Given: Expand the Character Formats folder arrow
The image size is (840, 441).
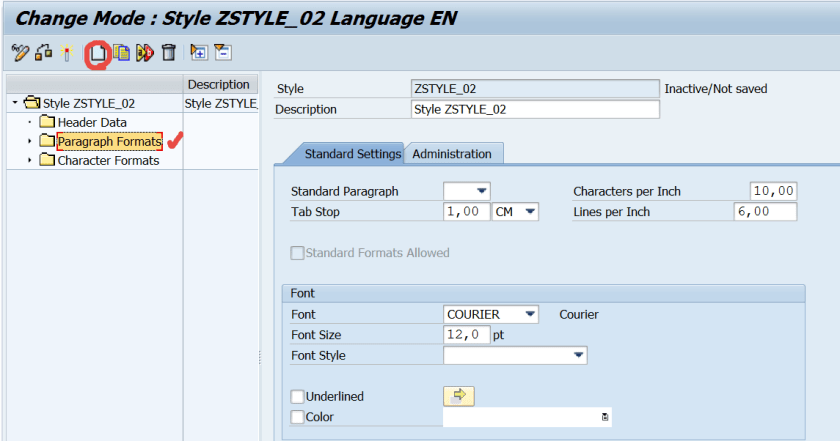Looking at the screenshot, I should tap(30, 161).
